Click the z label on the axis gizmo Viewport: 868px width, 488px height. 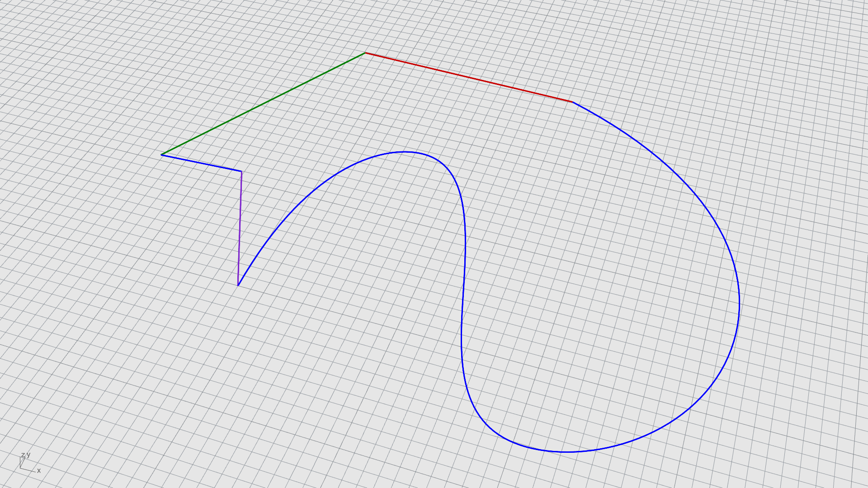coord(23,455)
